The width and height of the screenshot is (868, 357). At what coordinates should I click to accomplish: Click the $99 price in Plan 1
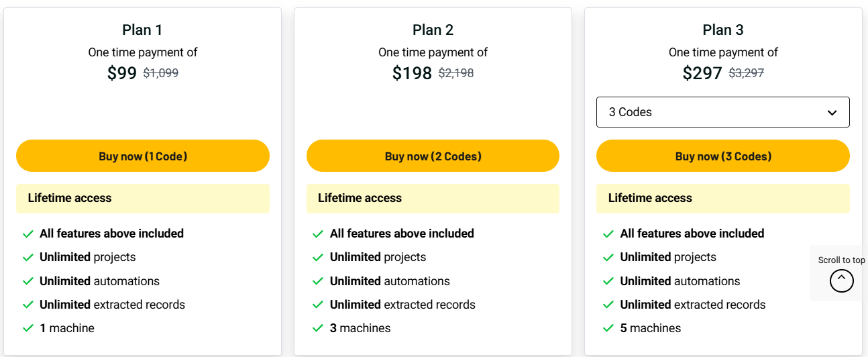(x=122, y=73)
